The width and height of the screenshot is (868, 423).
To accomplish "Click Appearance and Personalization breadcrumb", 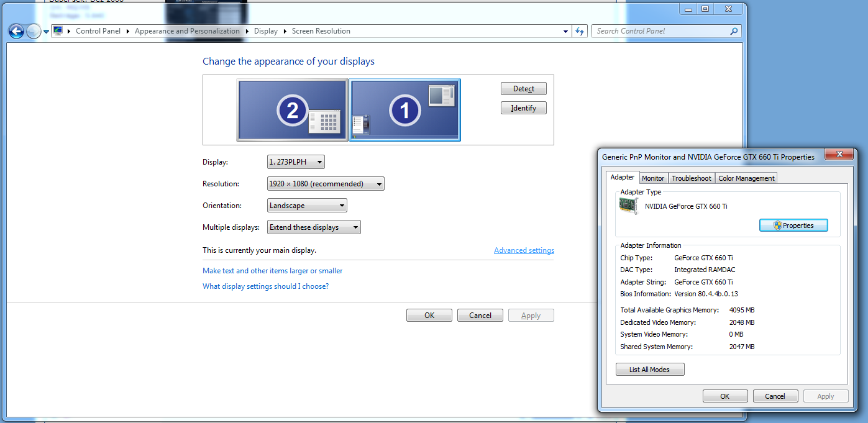I will coord(187,31).
